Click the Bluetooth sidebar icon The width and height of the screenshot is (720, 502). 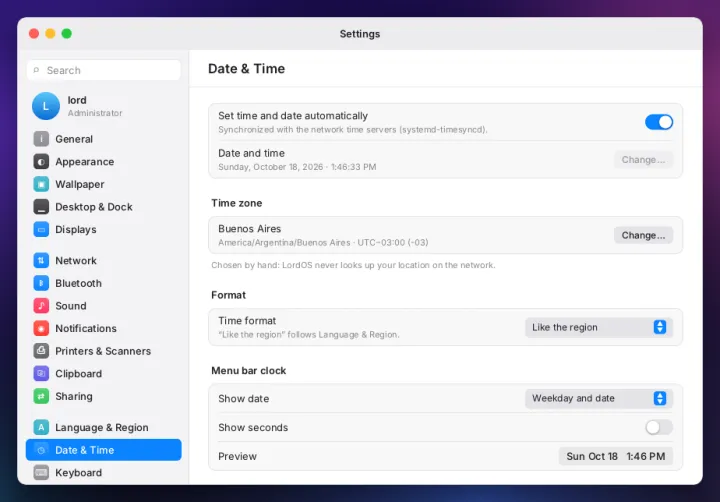click(x=41, y=283)
